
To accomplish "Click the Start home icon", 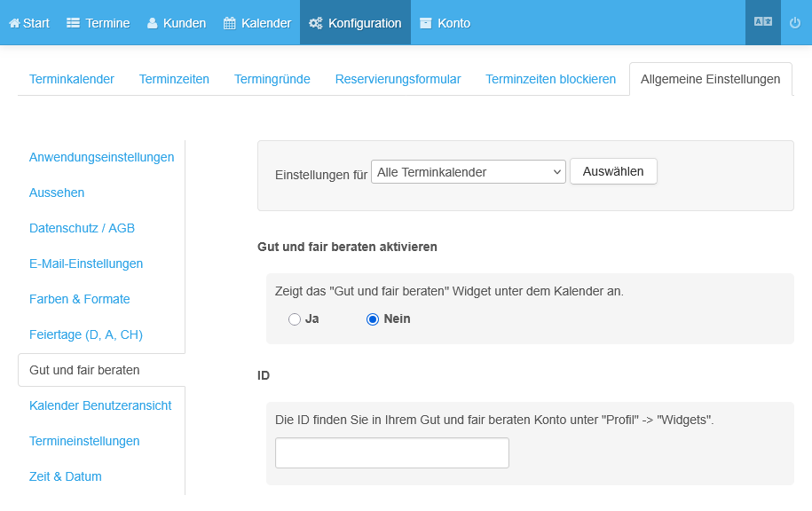I will [14, 23].
